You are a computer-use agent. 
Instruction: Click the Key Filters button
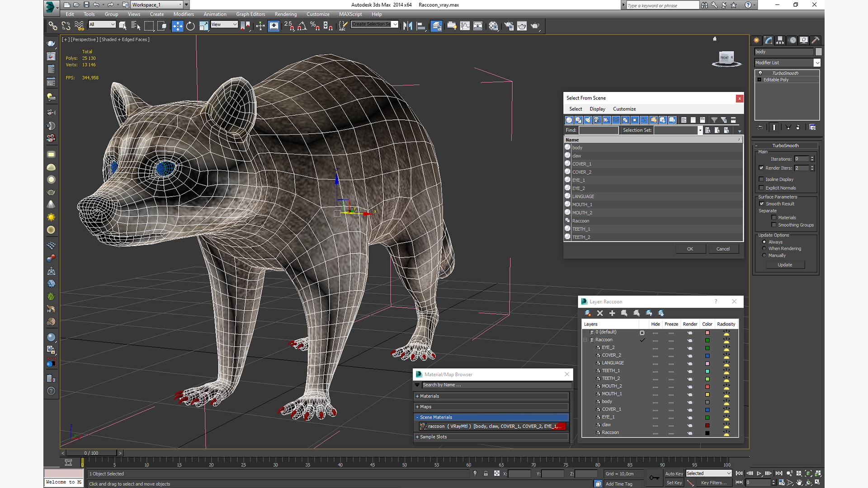coord(713,483)
